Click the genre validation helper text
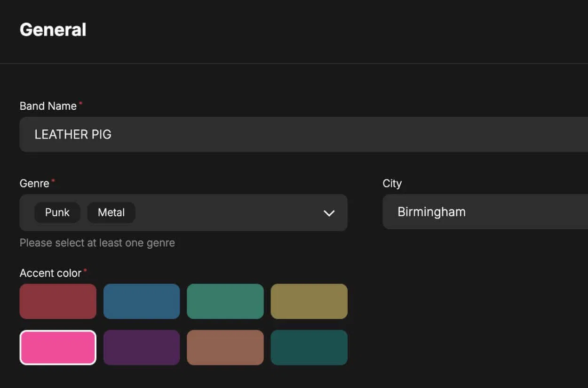Viewport: 588px width, 388px height. click(x=97, y=242)
